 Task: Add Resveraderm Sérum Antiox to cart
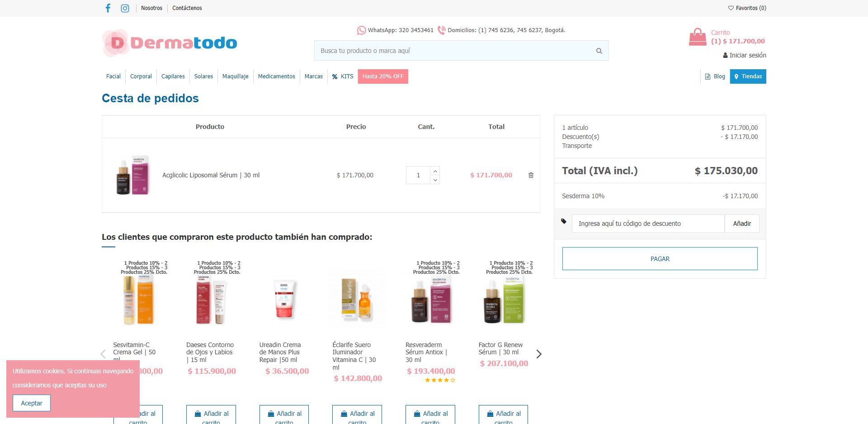pyautogui.click(x=430, y=415)
